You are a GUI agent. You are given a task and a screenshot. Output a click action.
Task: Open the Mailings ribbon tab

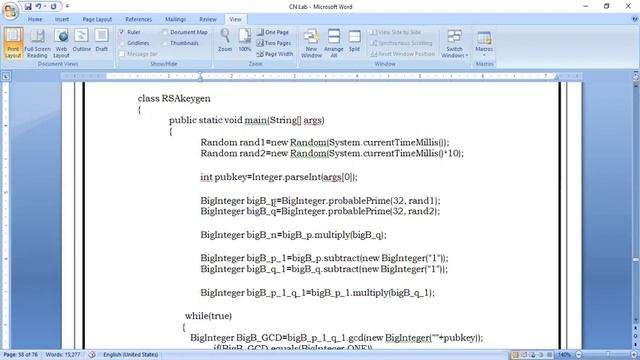pos(176,19)
